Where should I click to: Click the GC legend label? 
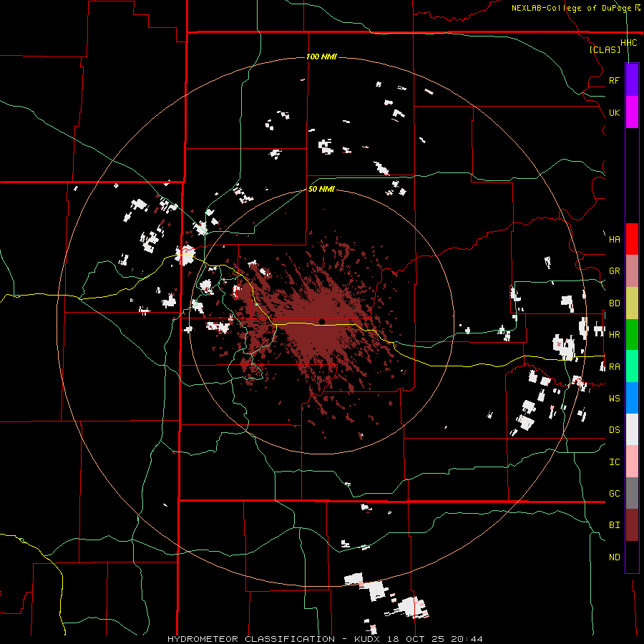tap(614, 494)
